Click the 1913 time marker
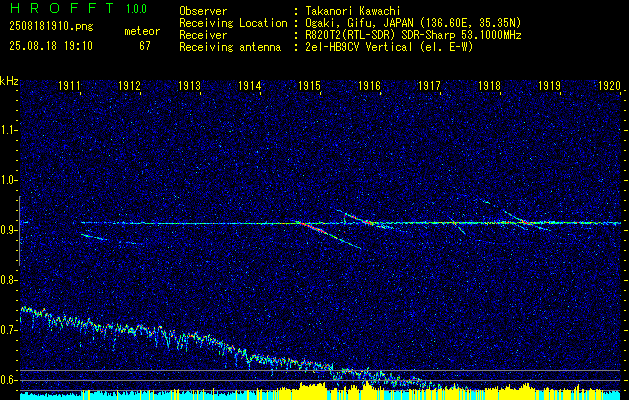The height and width of the screenshot is (400, 629). coord(189,86)
